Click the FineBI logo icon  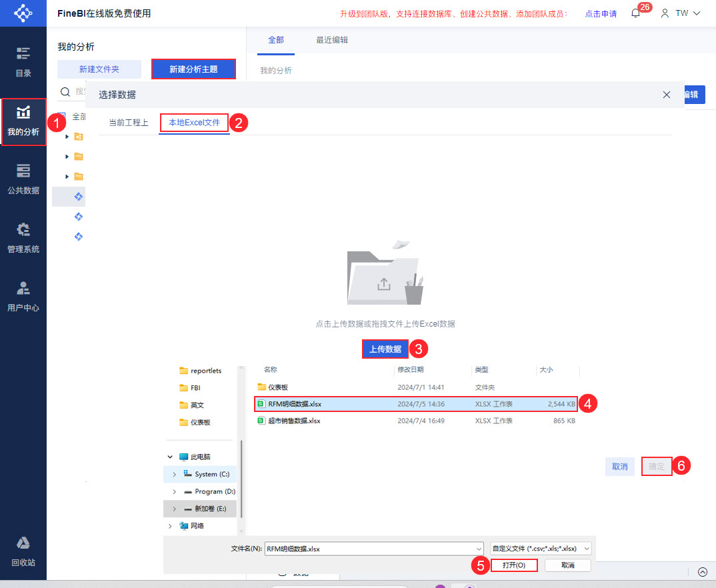[x=23, y=13]
